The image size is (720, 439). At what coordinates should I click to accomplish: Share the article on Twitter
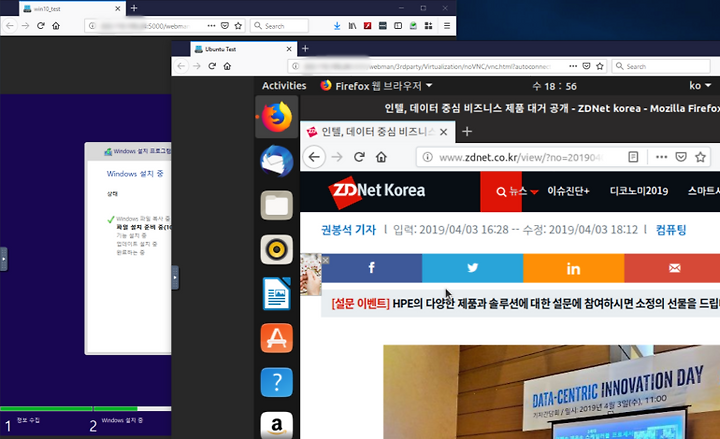pyautogui.click(x=472, y=268)
